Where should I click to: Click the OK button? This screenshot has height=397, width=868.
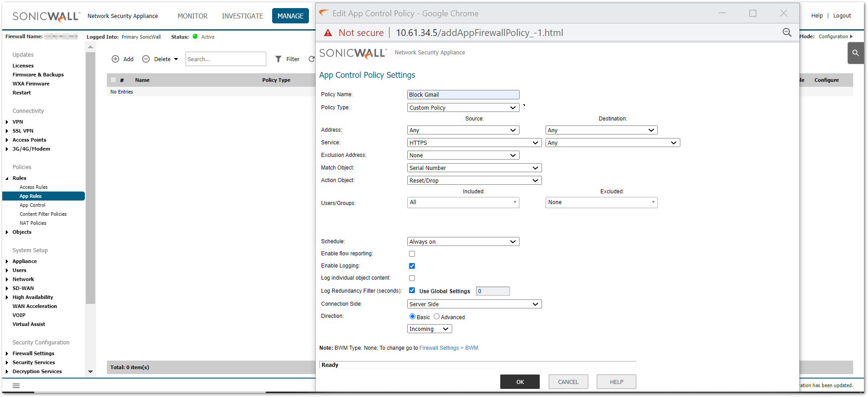(x=520, y=382)
